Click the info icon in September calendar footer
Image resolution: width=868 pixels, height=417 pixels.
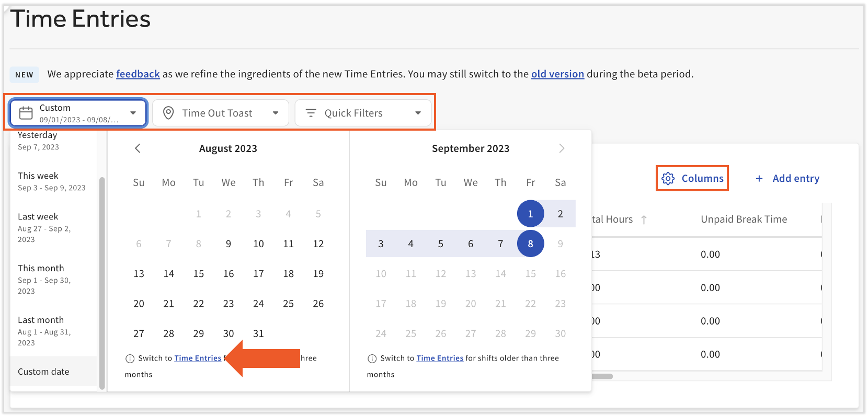[x=372, y=358]
